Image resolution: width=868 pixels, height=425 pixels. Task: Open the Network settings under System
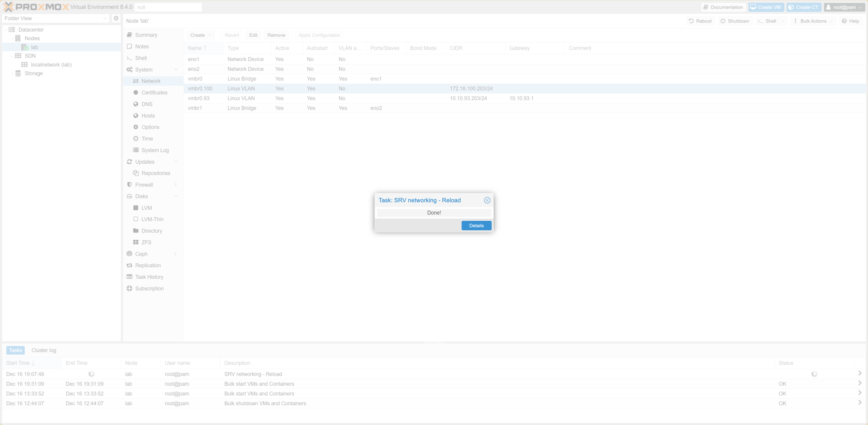coord(151,81)
